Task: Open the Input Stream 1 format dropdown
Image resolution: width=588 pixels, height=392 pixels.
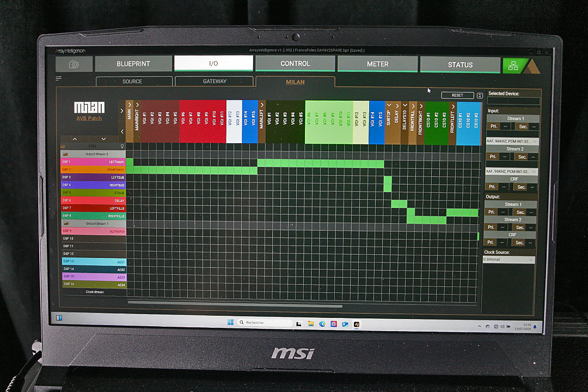Action: coord(513,141)
